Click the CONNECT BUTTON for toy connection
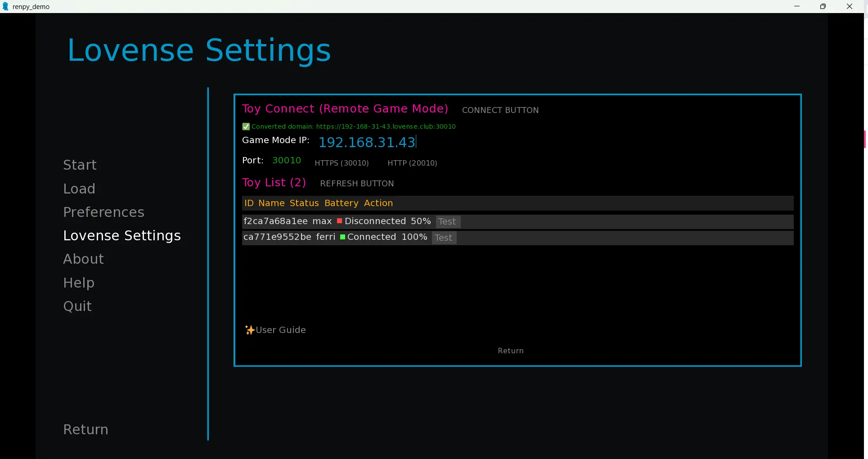 tap(500, 110)
